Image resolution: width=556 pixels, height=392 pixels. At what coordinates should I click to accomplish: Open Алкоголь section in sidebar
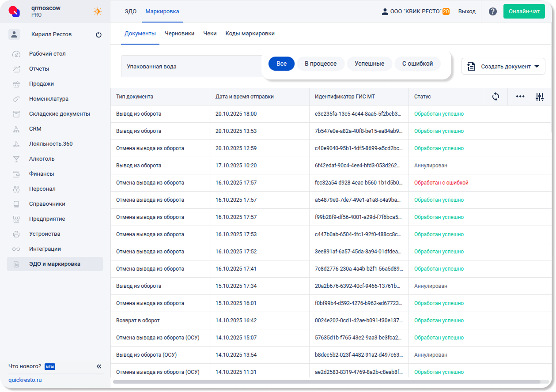(x=42, y=159)
